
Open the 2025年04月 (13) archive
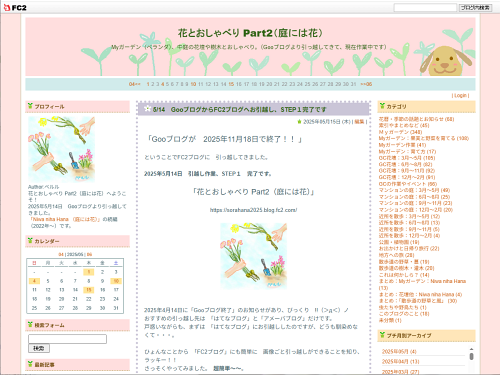(400, 362)
